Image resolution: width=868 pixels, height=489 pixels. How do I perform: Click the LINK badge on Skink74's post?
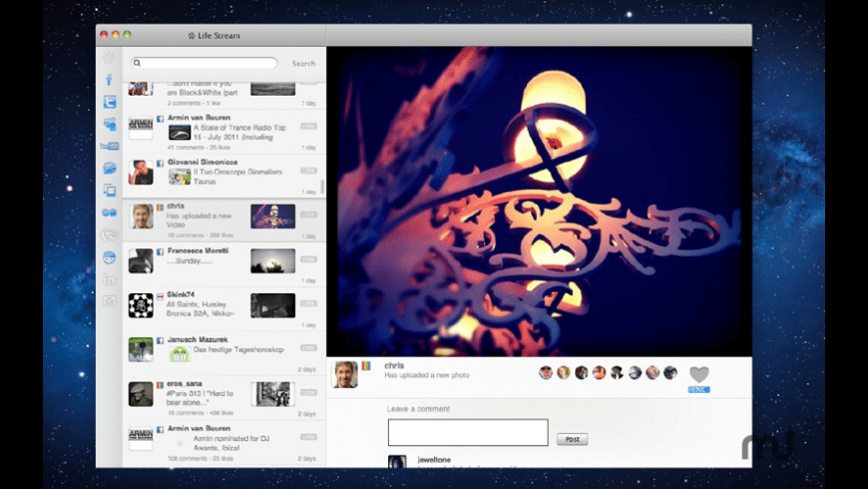point(309,303)
